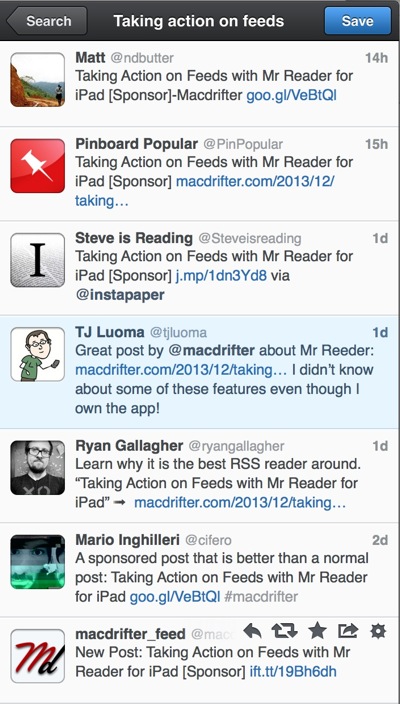Open the goo.gl/VeBtQl link in Matt's tweet
The image size is (400, 704).
click(x=291, y=95)
